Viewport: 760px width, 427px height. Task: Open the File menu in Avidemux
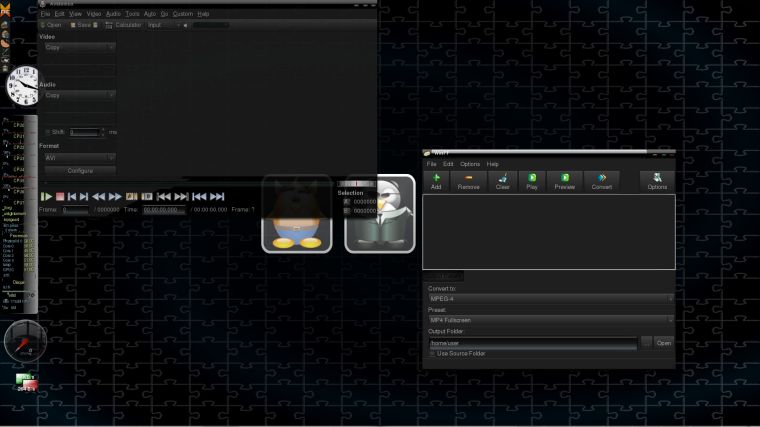[45, 14]
